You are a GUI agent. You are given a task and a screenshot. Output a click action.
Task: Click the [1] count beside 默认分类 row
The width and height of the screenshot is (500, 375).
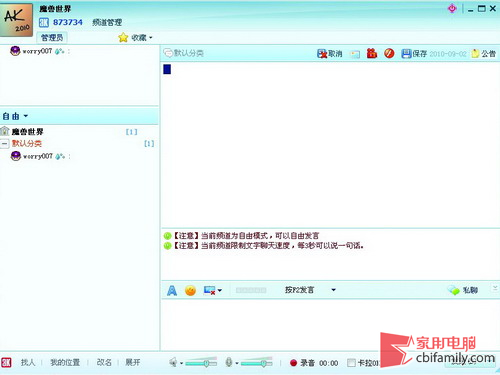149,144
